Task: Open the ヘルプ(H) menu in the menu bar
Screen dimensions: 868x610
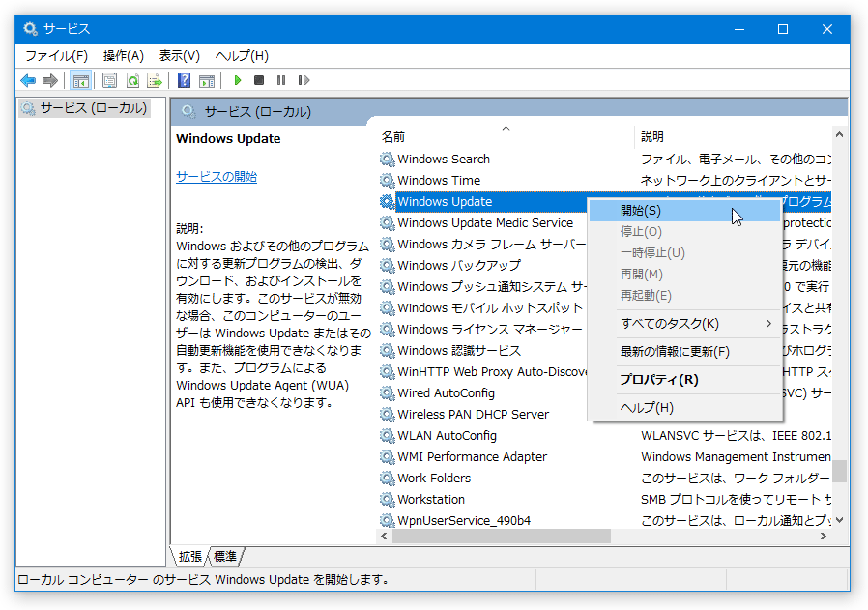Action: point(242,56)
